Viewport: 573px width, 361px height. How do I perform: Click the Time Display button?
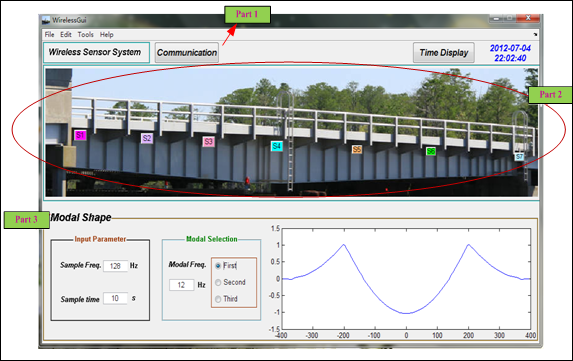444,53
